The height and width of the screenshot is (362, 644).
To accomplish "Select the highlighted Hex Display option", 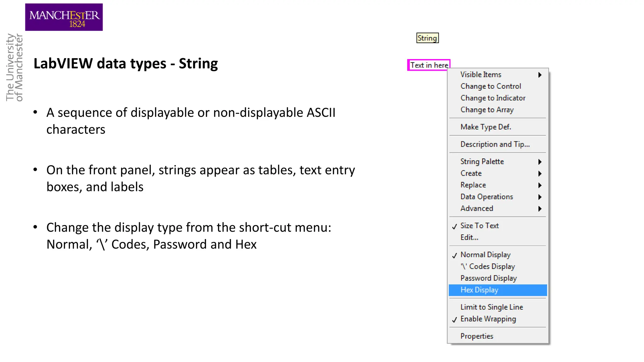I will 498,290.
